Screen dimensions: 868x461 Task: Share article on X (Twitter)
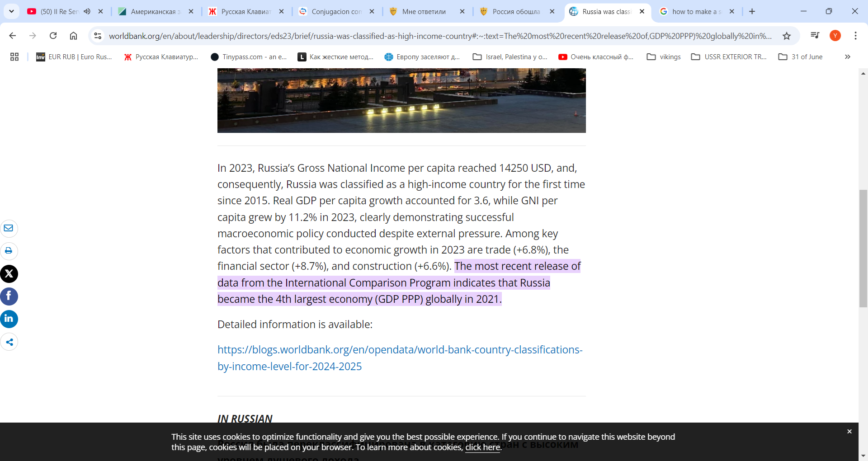coord(9,274)
